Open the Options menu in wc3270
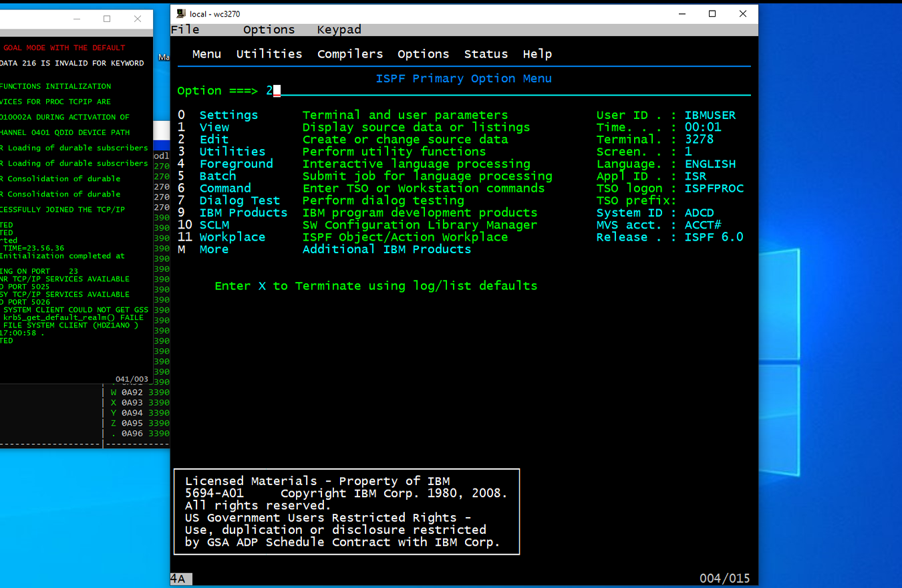The image size is (902, 588). [269, 29]
